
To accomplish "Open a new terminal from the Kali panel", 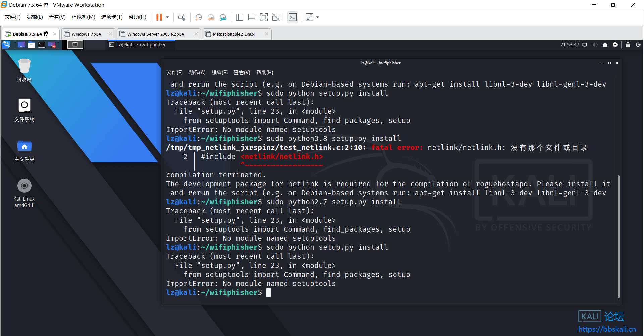I will coord(42,44).
